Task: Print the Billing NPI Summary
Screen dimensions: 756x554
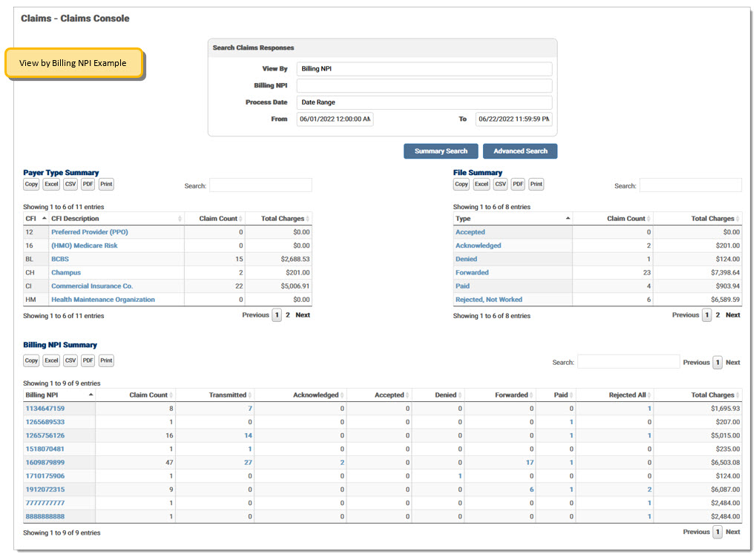Action: 107,360
